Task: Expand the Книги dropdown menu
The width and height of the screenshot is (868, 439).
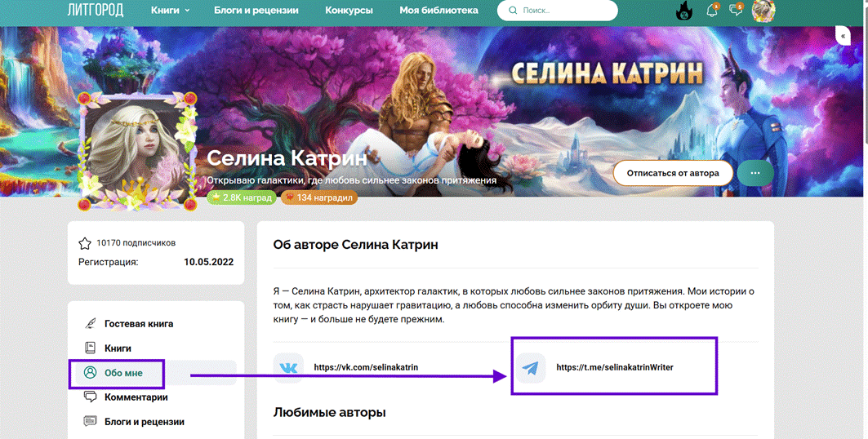Action: tap(170, 11)
